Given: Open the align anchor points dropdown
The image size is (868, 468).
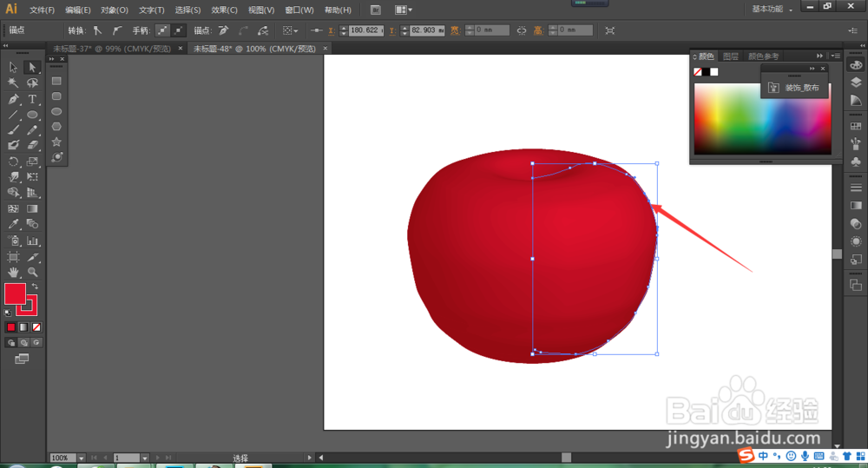Looking at the screenshot, I should (x=290, y=30).
